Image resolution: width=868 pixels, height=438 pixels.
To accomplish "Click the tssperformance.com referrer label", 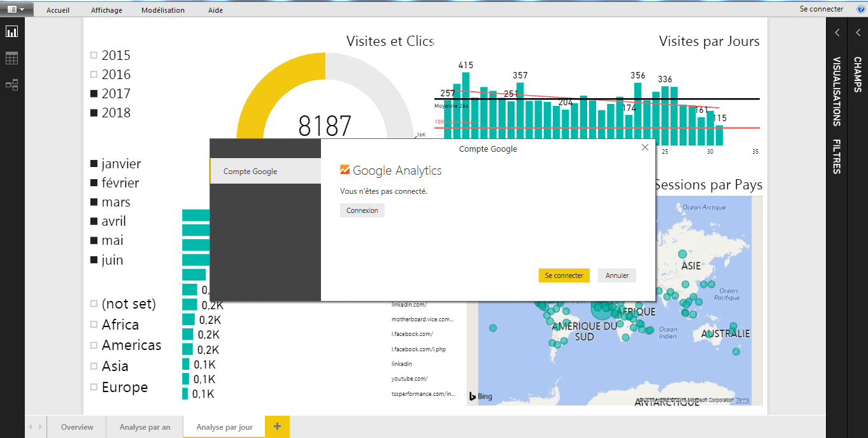I will click(423, 394).
